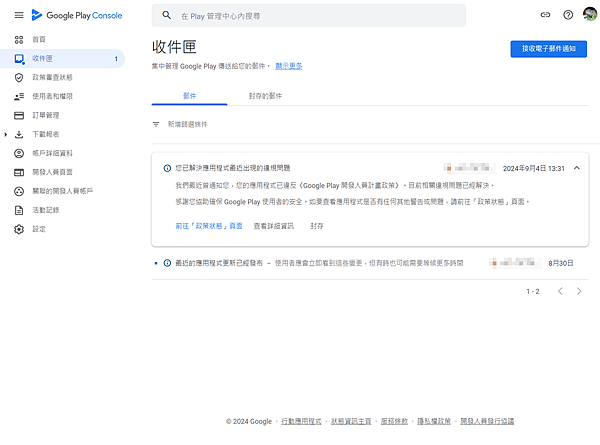Click the 開發人員頁面 page icon
600x445 pixels.
coord(19,172)
